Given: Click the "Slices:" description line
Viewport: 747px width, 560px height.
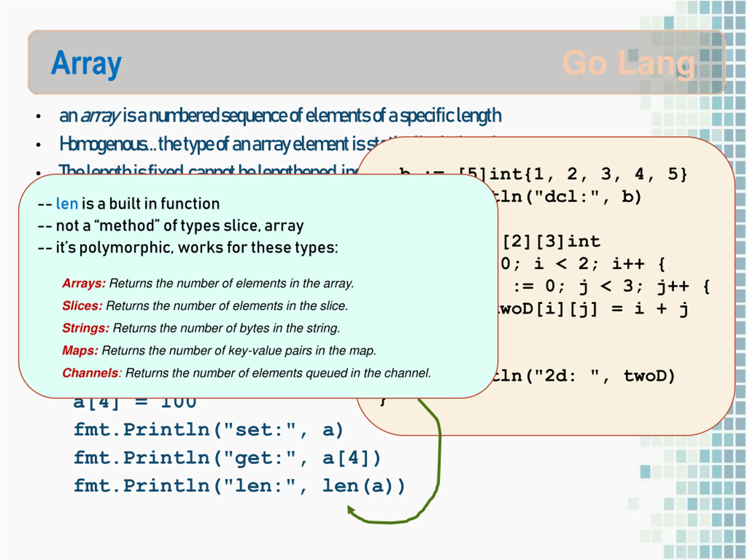Looking at the screenshot, I should pos(205,306).
